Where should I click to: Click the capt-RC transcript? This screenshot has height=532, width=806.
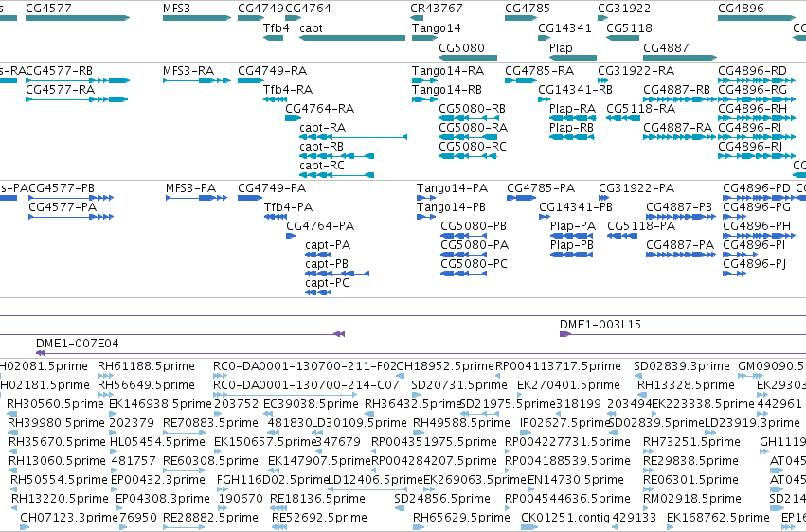(x=336, y=175)
